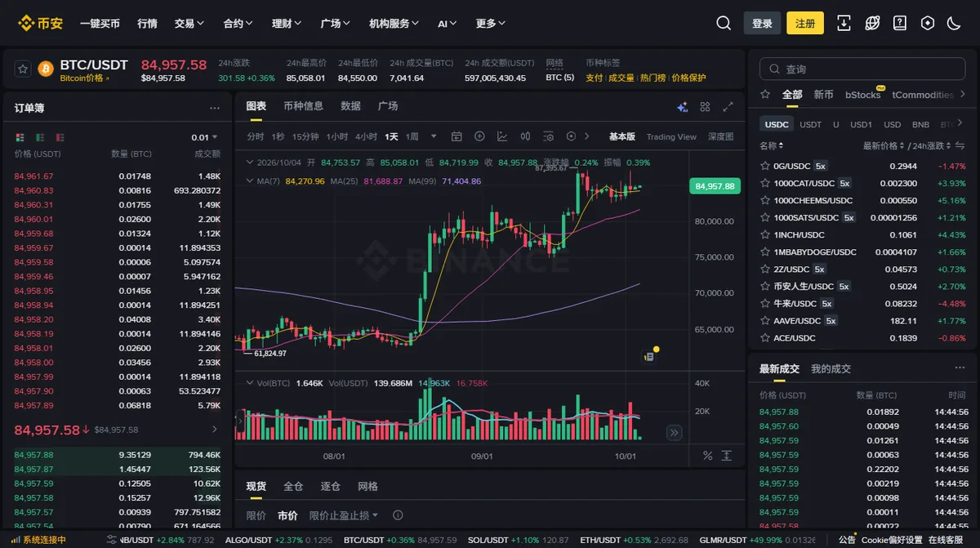This screenshot has width=980, height=548.
Task: Open the help question-mark icon in header
Action: tap(900, 23)
